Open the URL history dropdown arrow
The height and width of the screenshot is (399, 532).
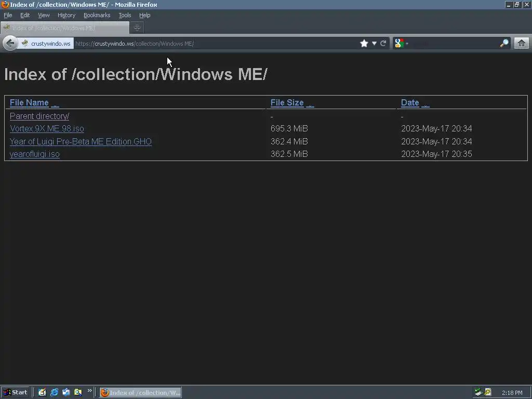click(x=374, y=44)
